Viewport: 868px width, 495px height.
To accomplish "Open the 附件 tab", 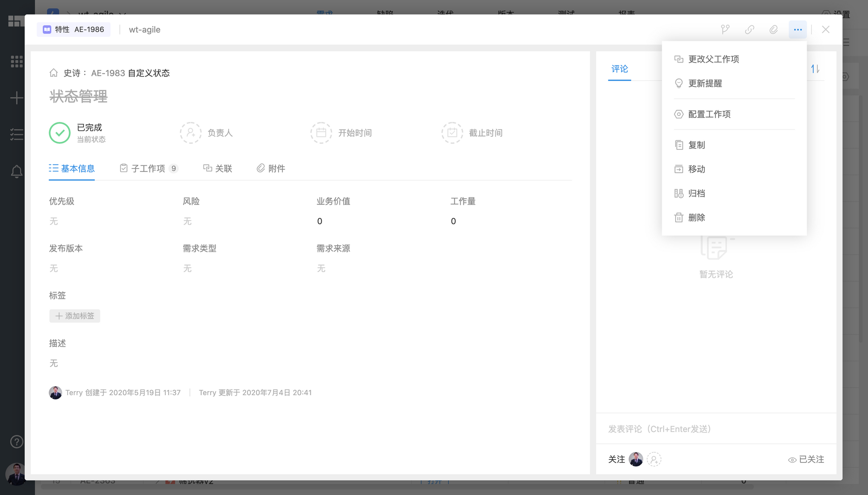I will 271,168.
